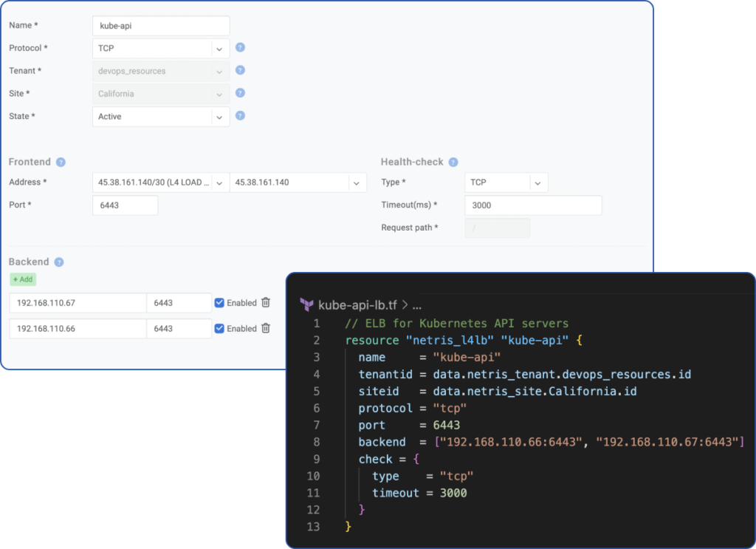Uncheck Enabled for backend 192.168.110.66
The width and height of the screenshot is (756, 549).
[219, 329]
